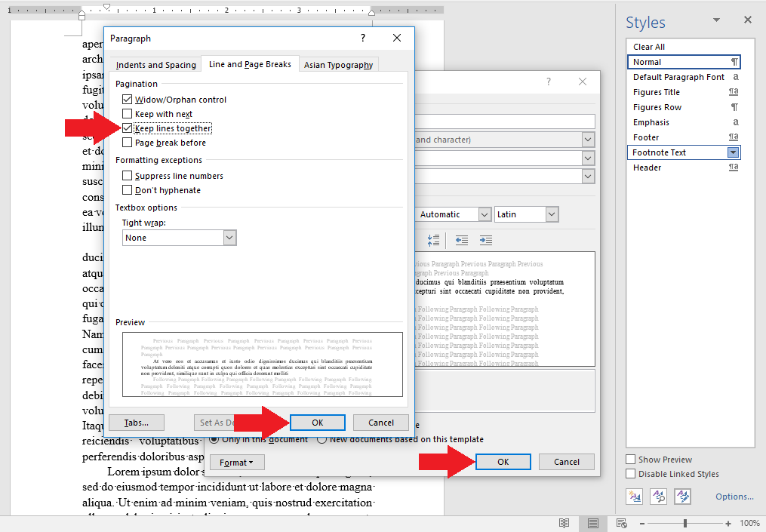Click the style Name input field
This screenshot has height=532, width=766.
(x=505, y=121)
